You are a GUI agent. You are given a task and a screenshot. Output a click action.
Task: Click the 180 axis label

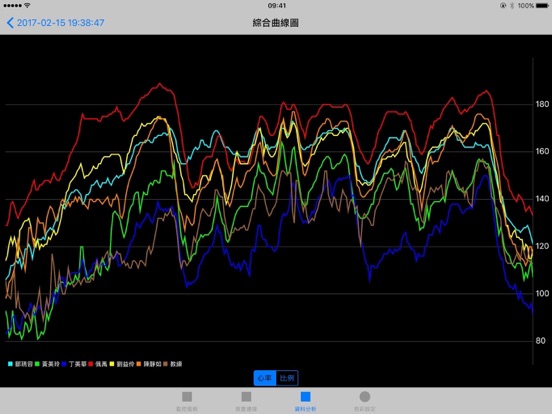(542, 104)
